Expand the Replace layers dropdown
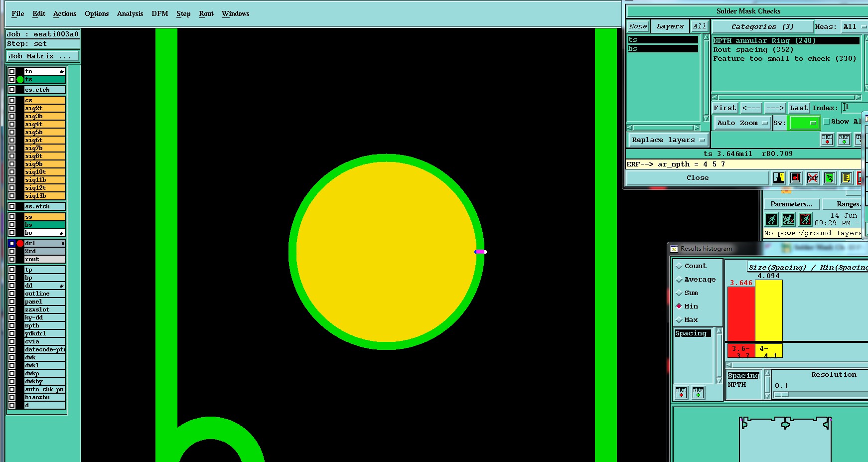868x462 pixels. tap(668, 140)
